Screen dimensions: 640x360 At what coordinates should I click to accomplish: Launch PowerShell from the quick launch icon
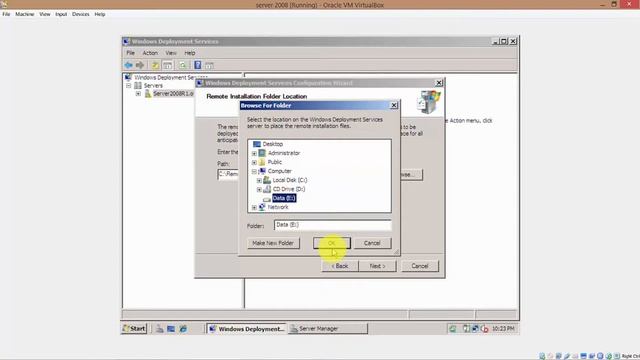pos(171,329)
